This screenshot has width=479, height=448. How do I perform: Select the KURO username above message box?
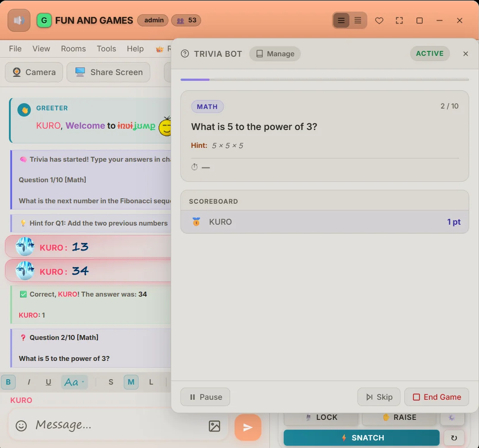click(21, 400)
